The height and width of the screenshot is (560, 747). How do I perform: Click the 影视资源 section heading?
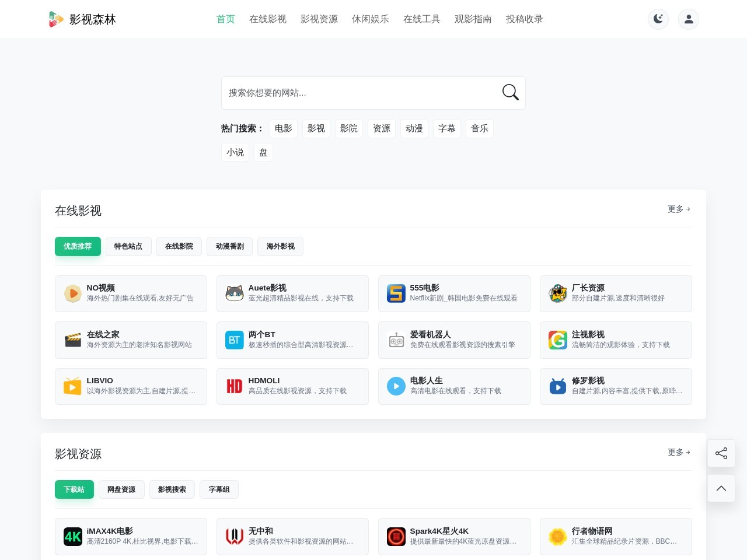(x=78, y=454)
